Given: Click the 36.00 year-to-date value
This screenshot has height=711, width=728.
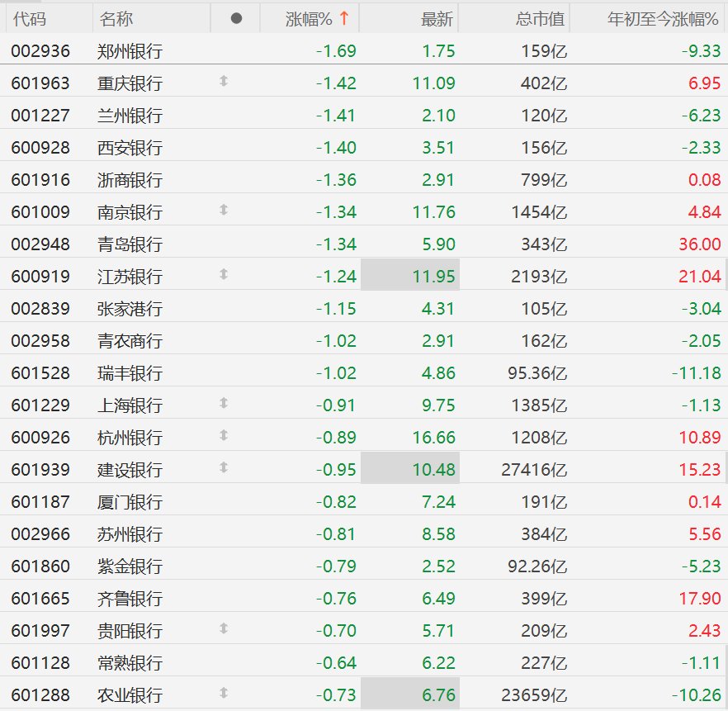Looking at the screenshot, I should click(700, 244).
